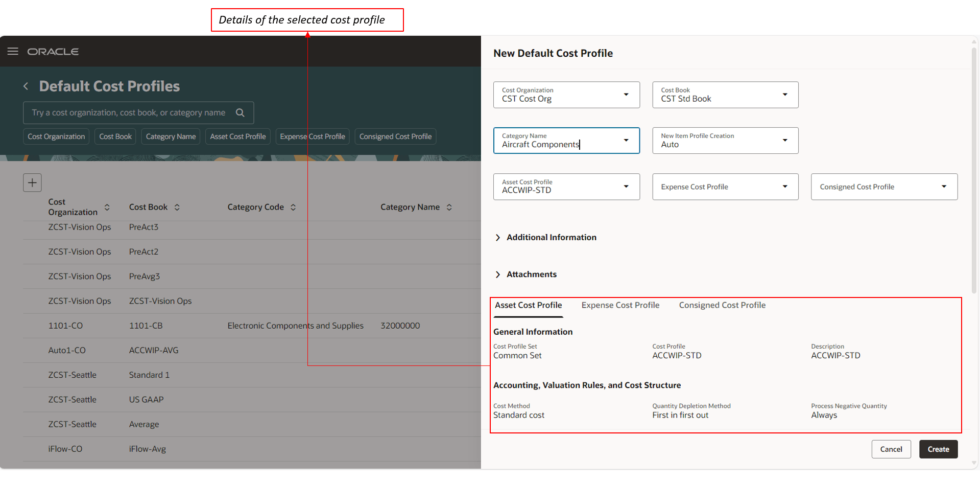Viewport: 980px width, 482px height.
Task: Toggle the Cost Book filter chip
Action: (x=115, y=136)
